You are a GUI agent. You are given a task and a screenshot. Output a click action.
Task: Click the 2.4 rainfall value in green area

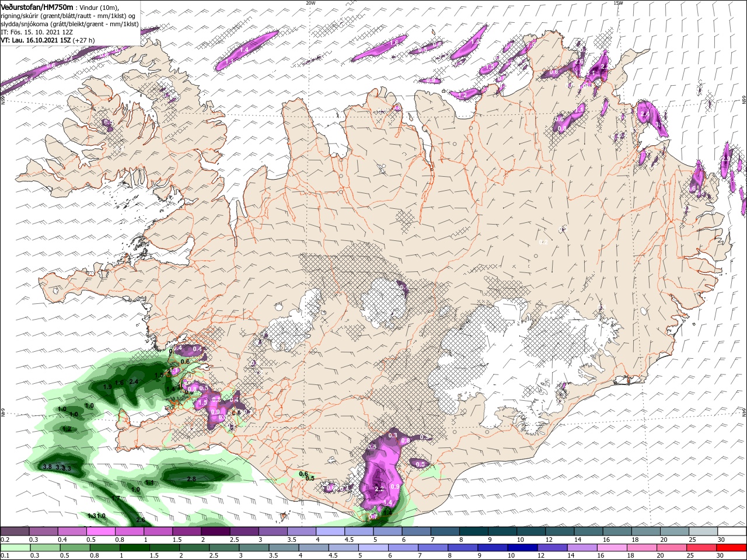(x=134, y=382)
